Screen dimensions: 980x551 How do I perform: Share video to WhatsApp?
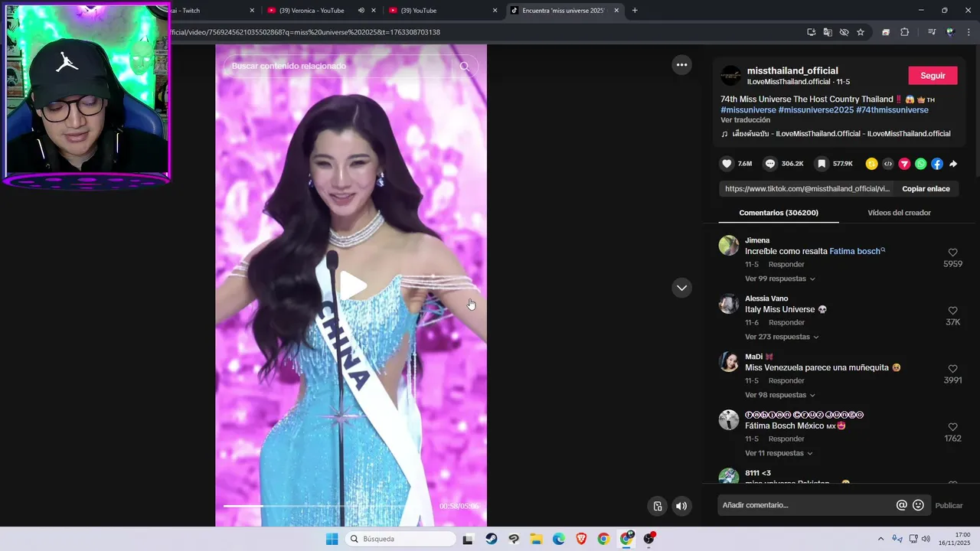tap(920, 164)
